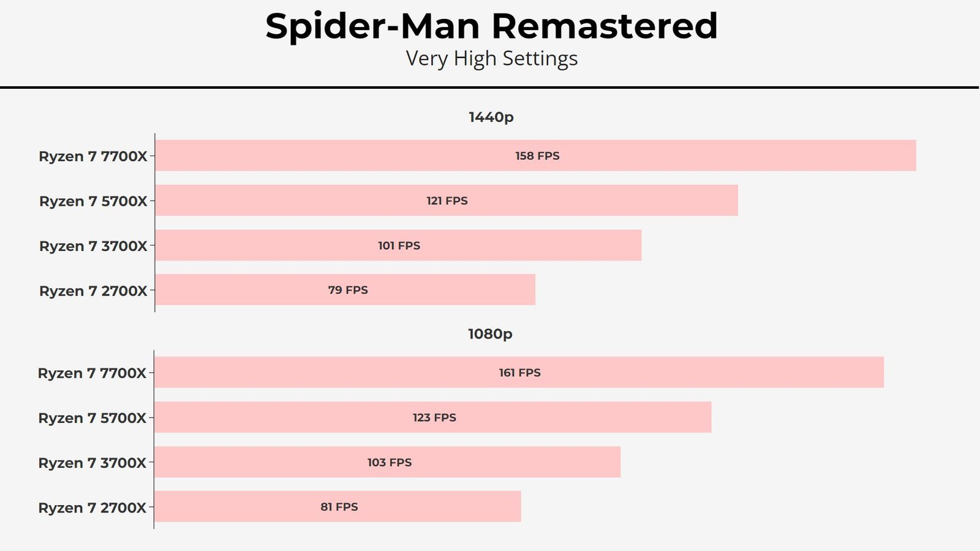Image resolution: width=980 pixels, height=551 pixels.
Task: Click the 1440p section heading
Action: coord(491,117)
